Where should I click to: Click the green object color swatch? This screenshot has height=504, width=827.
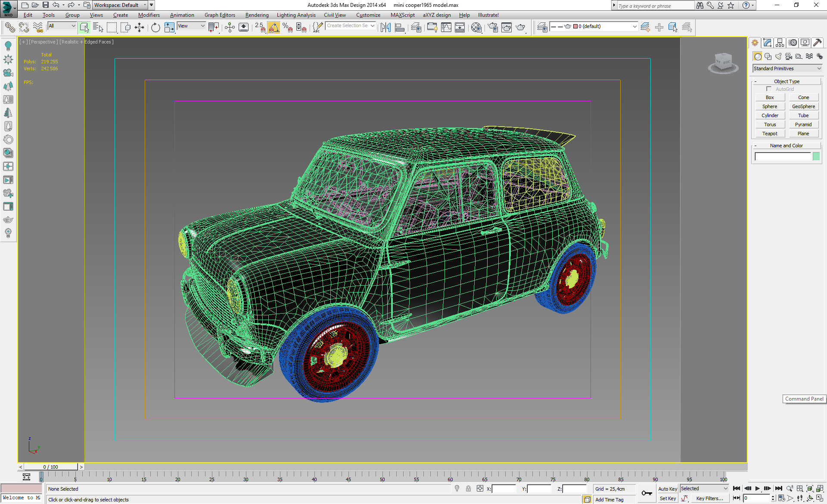(x=816, y=156)
